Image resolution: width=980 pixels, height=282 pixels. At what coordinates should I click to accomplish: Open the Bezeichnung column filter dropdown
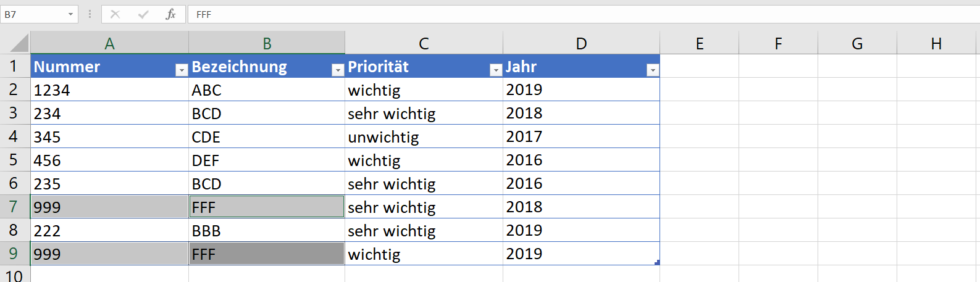click(x=338, y=70)
